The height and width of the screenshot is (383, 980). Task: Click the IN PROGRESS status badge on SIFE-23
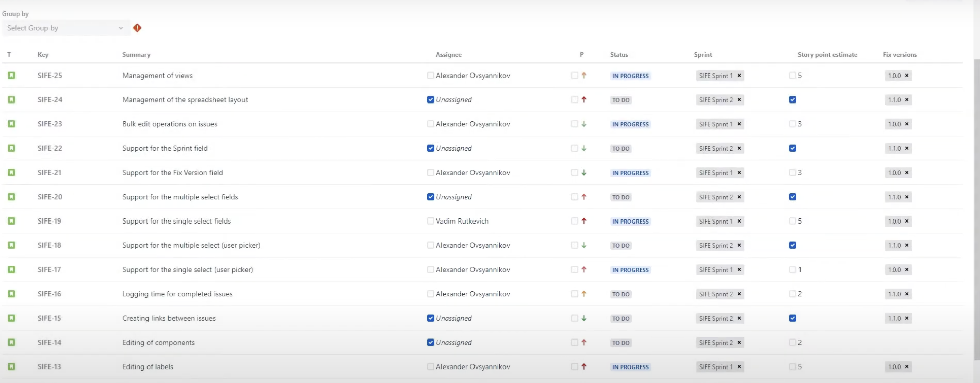pos(630,123)
